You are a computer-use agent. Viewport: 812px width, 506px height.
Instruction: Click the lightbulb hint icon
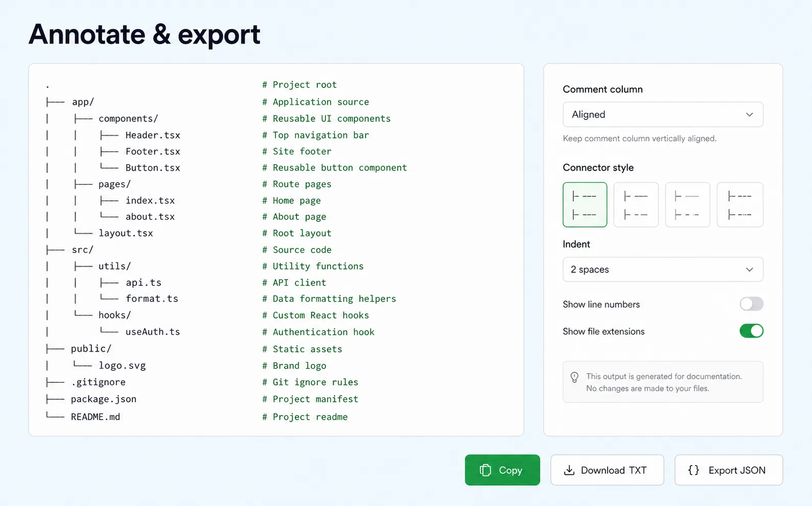tap(574, 377)
